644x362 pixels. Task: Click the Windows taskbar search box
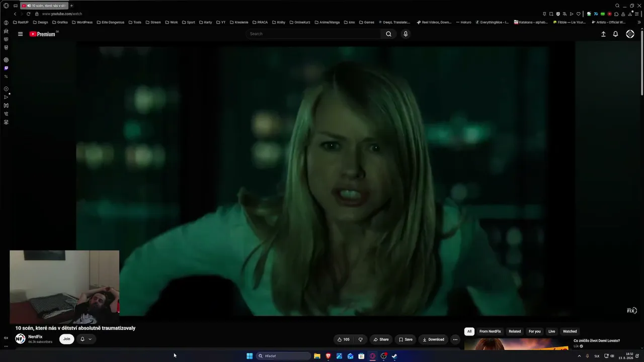point(283,356)
